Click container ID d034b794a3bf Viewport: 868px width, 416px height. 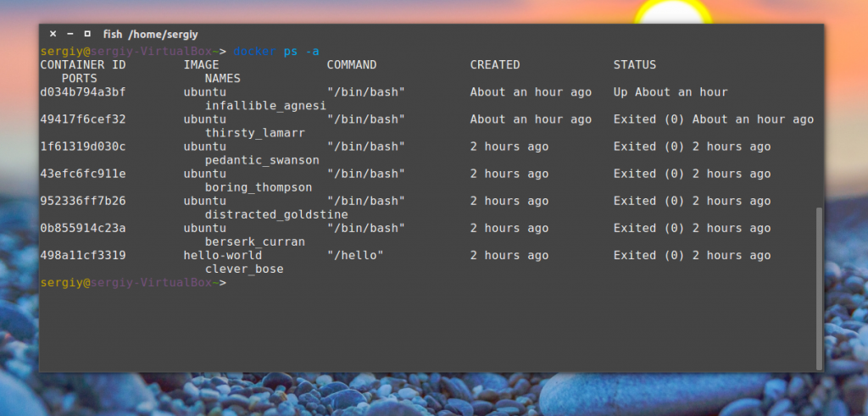click(x=83, y=92)
